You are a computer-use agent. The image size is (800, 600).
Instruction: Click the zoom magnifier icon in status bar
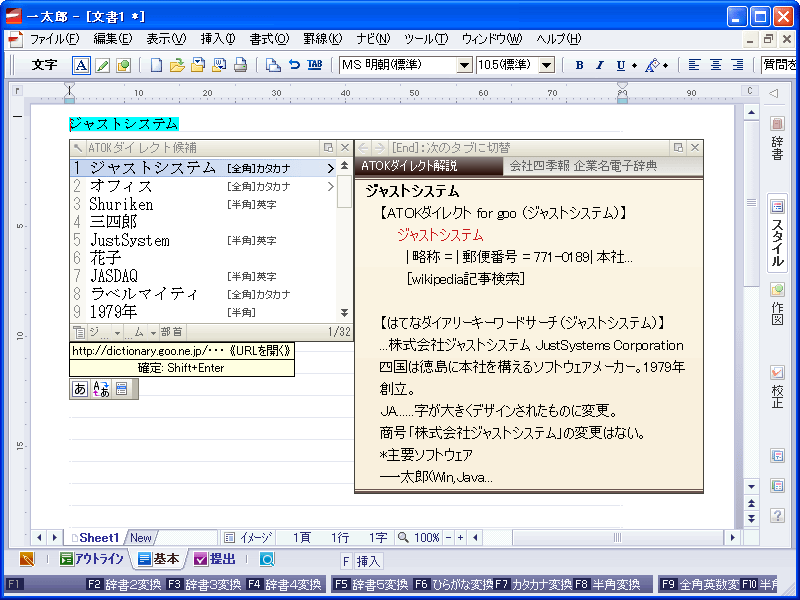coord(403,537)
